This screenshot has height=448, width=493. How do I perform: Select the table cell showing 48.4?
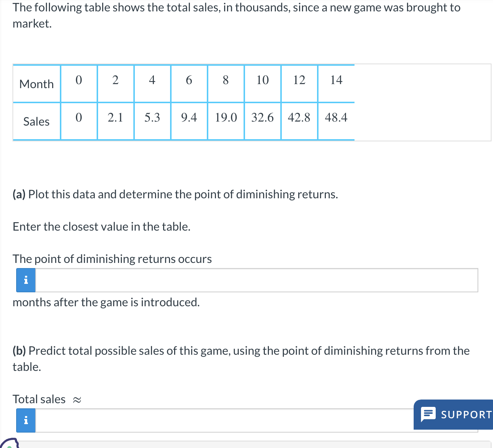tap(336, 118)
